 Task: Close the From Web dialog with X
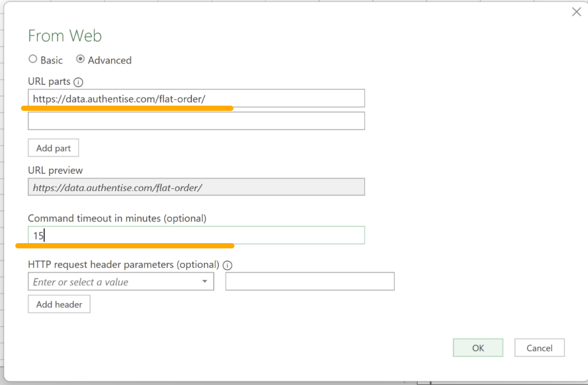click(x=577, y=12)
